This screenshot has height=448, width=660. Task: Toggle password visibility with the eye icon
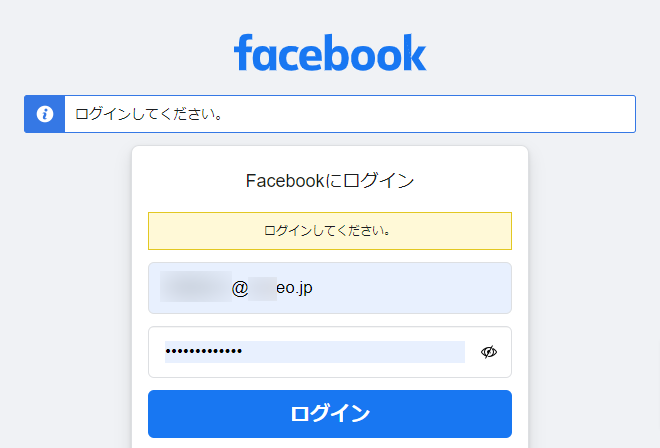[489, 352]
